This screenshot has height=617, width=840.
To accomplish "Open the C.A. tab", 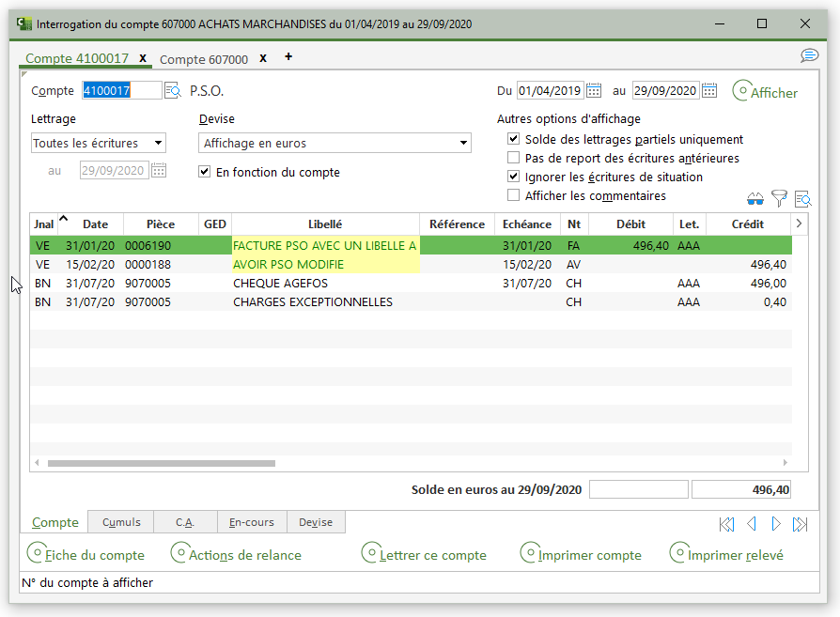I will [185, 522].
